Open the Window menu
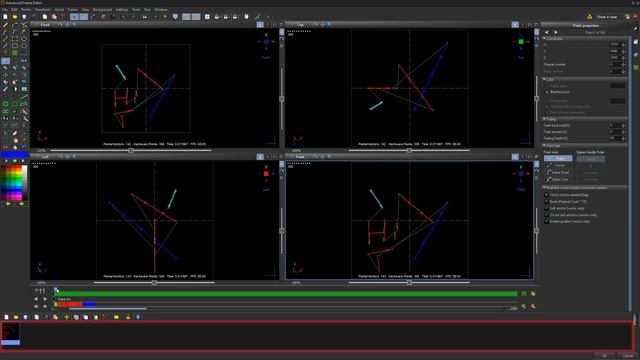 [x=161, y=9]
